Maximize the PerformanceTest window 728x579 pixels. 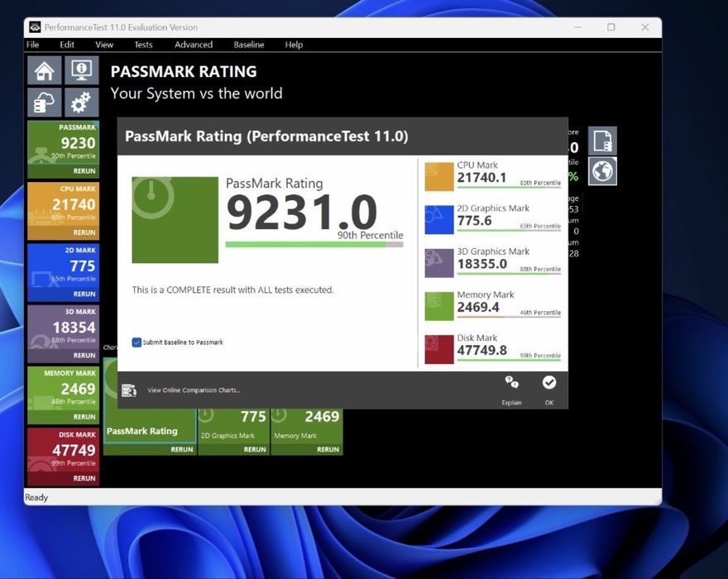click(611, 27)
